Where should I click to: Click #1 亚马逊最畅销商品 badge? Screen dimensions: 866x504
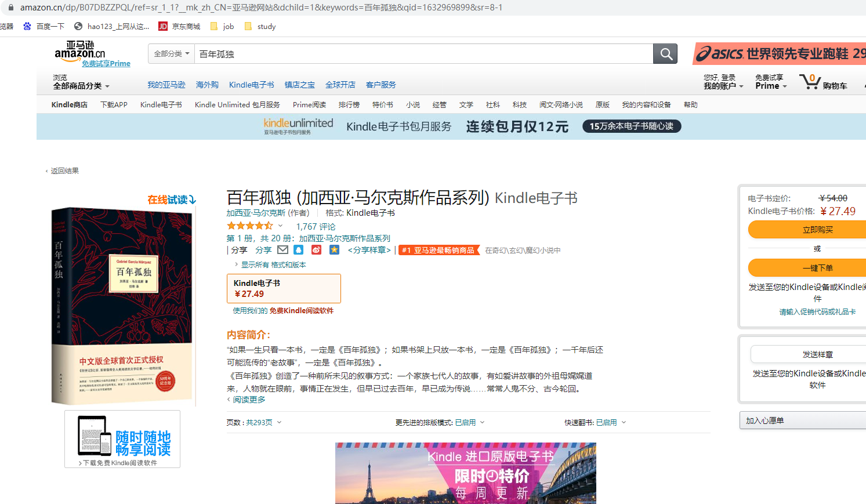(x=439, y=250)
